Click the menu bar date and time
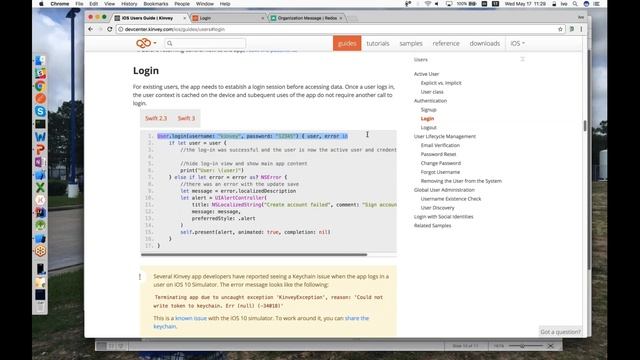 tap(525, 4)
